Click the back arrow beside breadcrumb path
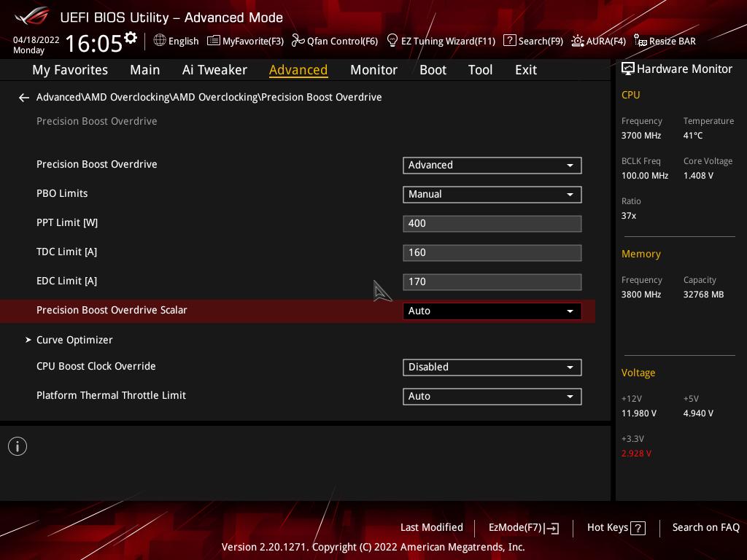Viewport: 747px width, 560px height. (x=24, y=98)
